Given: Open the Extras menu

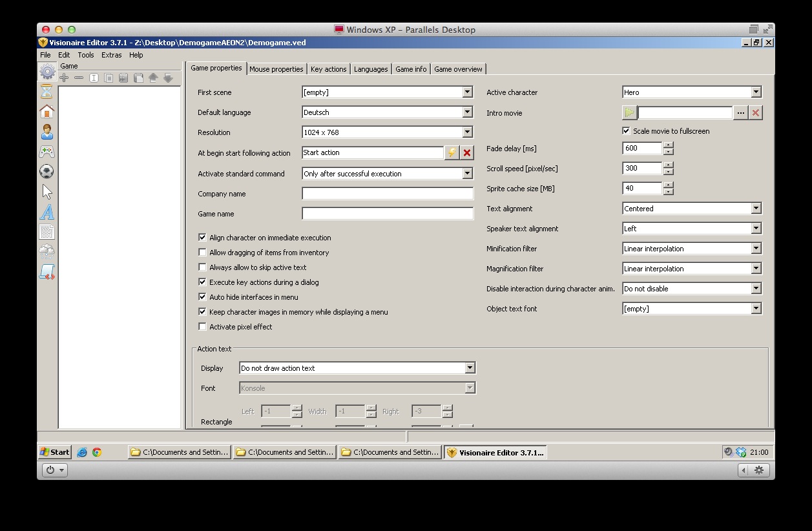Looking at the screenshot, I should point(111,55).
